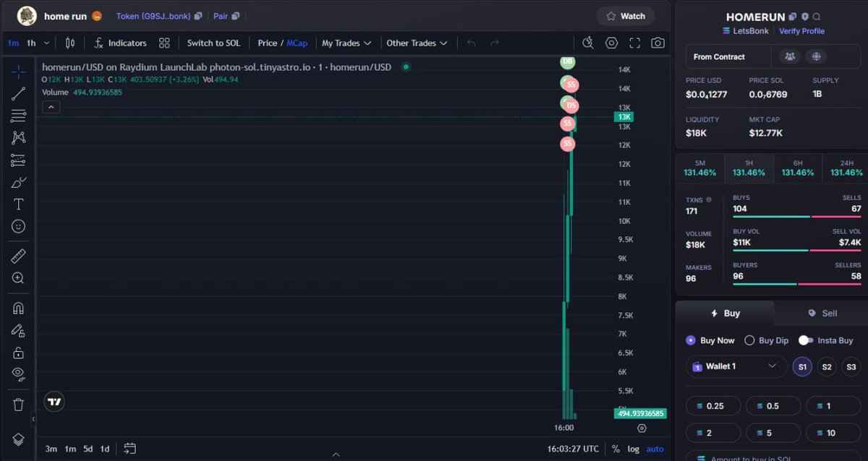
Task: Switch stats to the 5M timeframe
Action: pos(699,168)
